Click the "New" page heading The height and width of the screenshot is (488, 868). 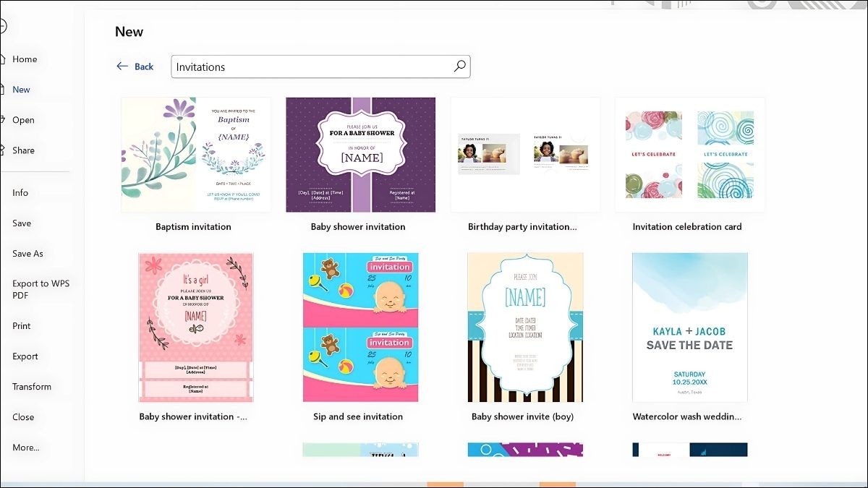click(129, 31)
